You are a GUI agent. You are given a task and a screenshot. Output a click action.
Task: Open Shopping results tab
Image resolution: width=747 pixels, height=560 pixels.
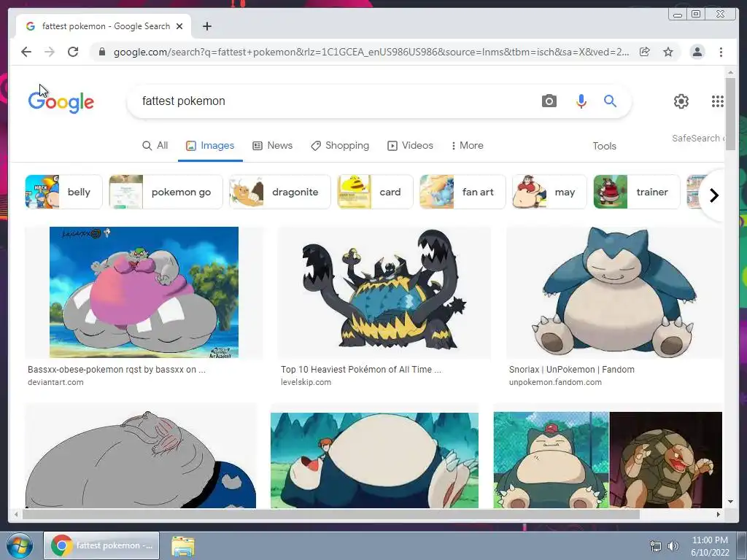[340, 146]
